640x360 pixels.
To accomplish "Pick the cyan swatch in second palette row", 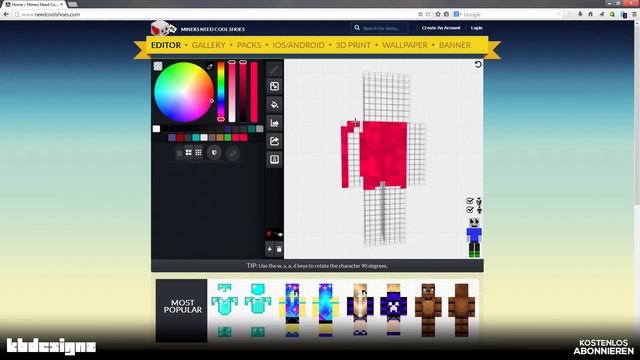I will click(196, 138).
